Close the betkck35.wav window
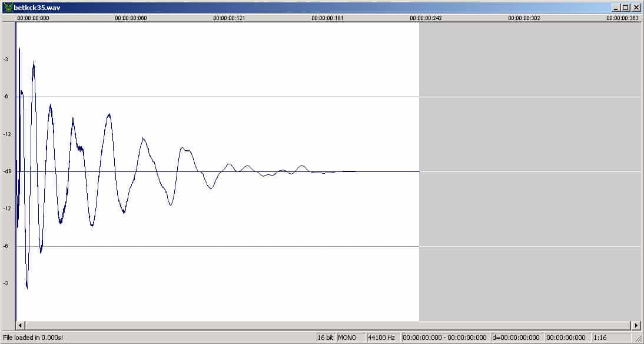This screenshot has height=344, width=644. click(636, 8)
